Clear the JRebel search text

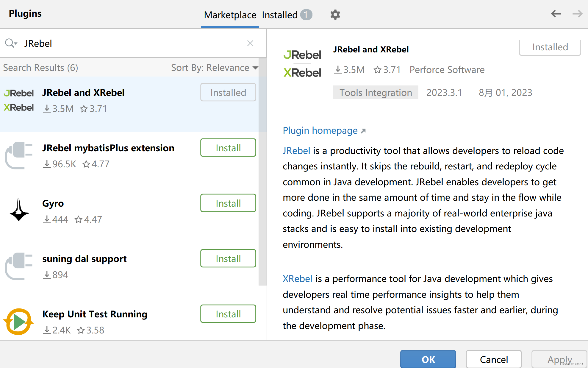pyautogui.click(x=250, y=43)
